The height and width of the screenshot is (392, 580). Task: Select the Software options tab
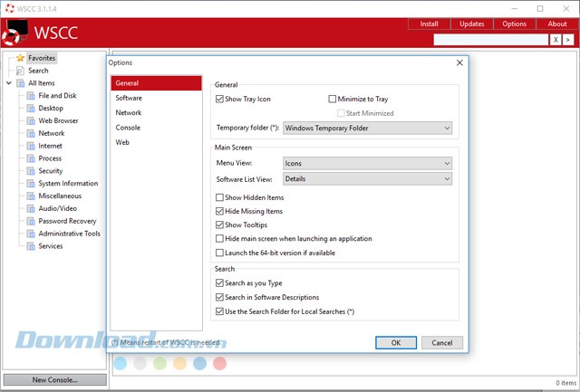point(156,98)
